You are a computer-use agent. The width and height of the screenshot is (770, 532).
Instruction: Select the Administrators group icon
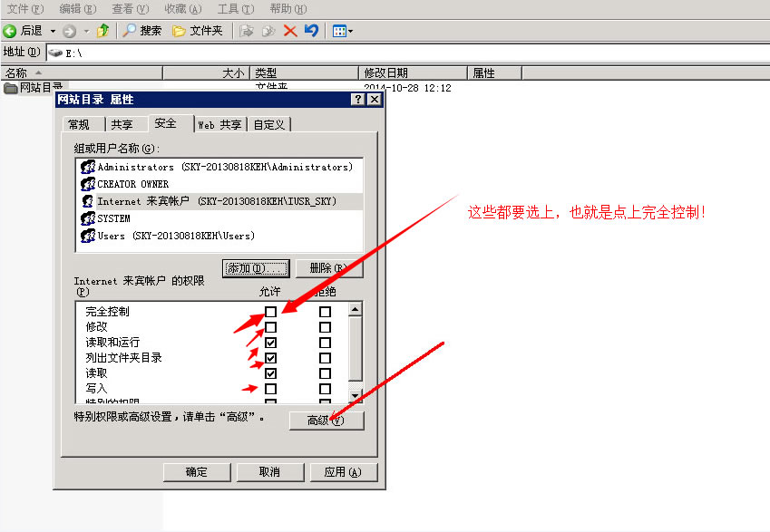pos(88,167)
